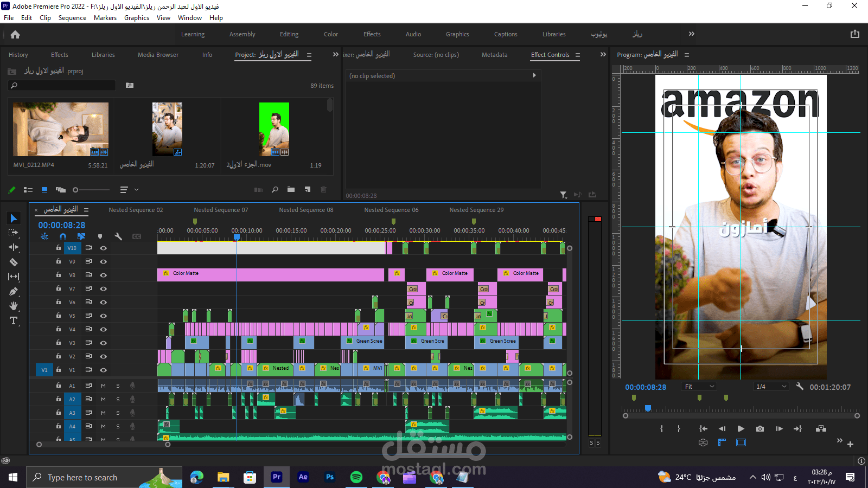This screenshot has height=488, width=868.
Task: Open sort icons dropdown in project panel
Action: 129,190
